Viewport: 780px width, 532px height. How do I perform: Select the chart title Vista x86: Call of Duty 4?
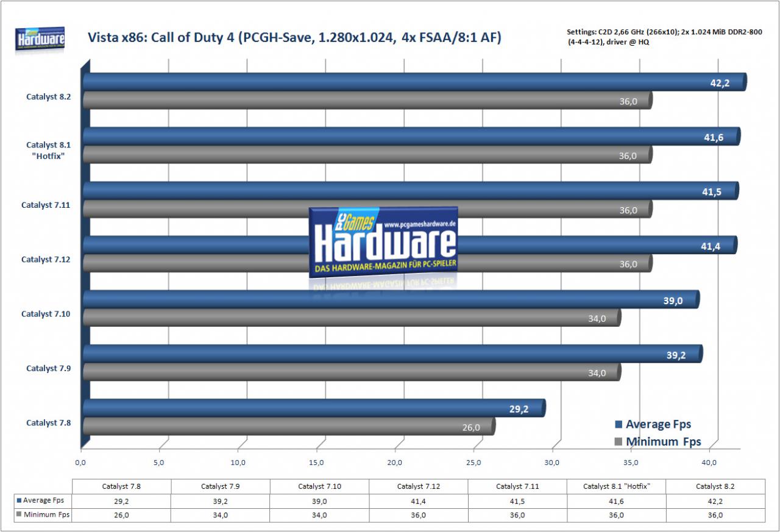coord(294,38)
